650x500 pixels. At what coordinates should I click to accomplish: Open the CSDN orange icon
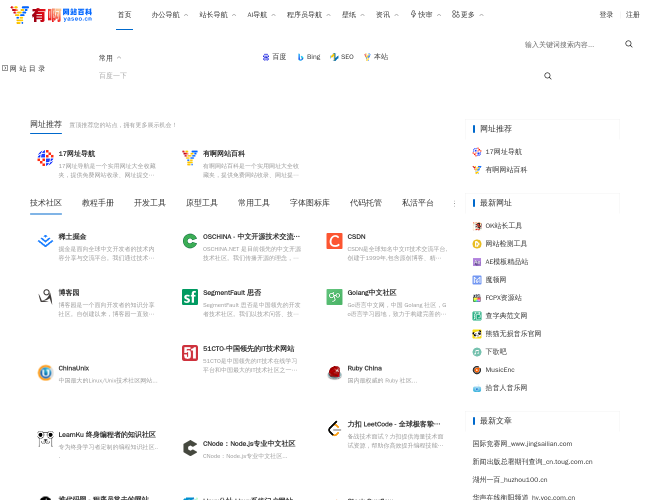pyautogui.click(x=335, y=241)
